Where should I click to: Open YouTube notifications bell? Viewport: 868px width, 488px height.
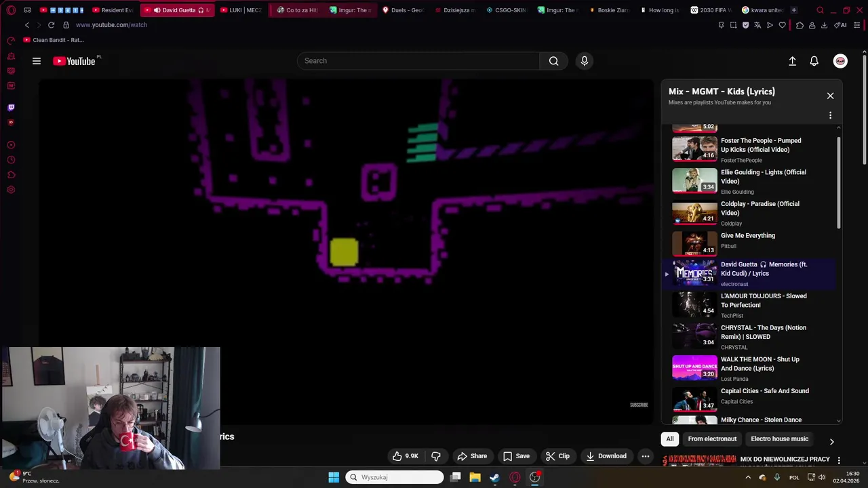pos(814,61)
